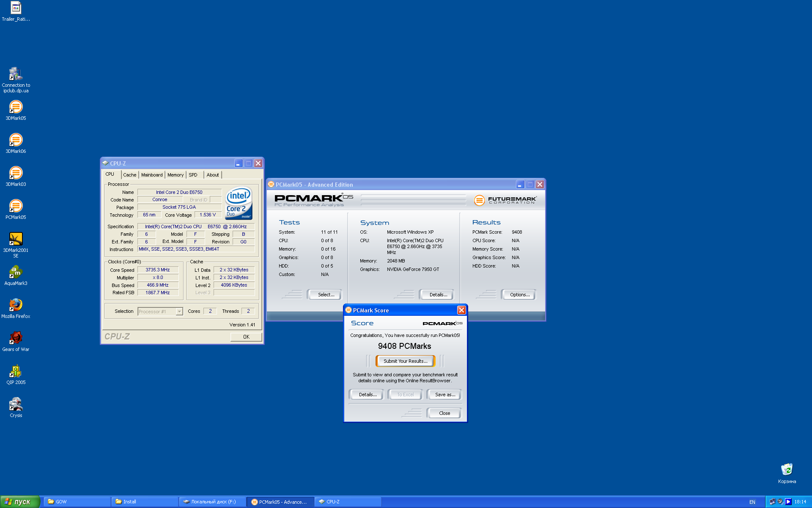Open the Start (пуск) menu
The width and height of the screenshot is (812, 508).
coord(20,502)
